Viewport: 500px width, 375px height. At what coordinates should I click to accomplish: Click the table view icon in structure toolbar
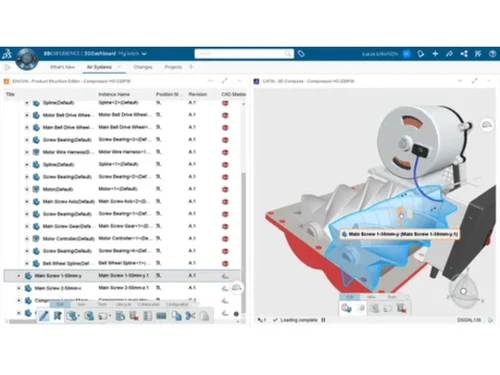pos(161,315)
